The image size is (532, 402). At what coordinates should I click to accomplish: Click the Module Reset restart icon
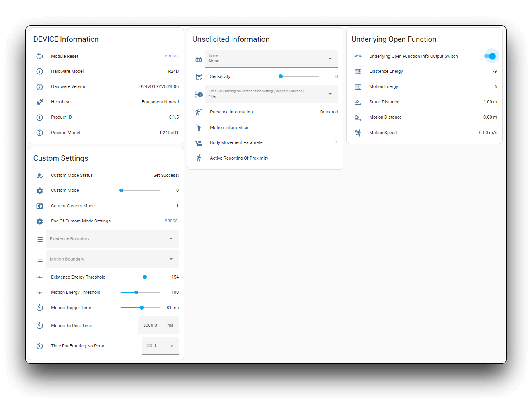tap(40, 56)
